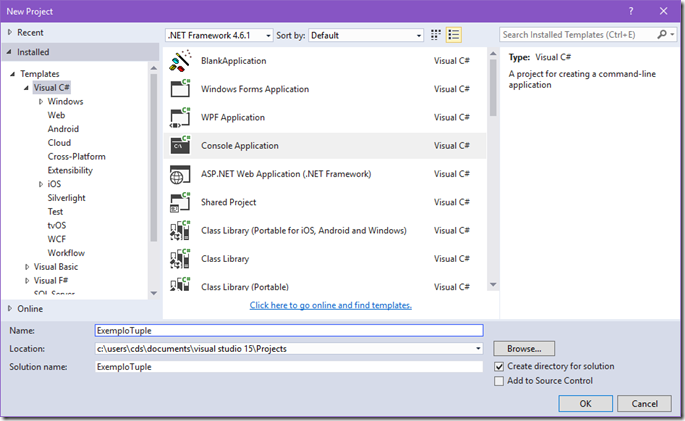Select the Android template category

63,129
